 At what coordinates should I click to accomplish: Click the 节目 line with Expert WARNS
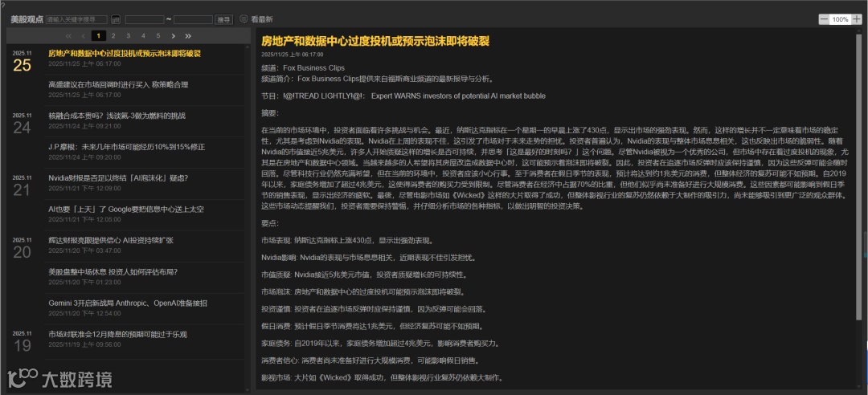coord(403,96)
